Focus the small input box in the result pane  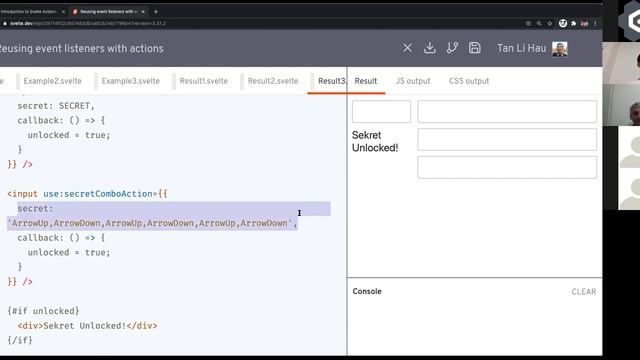click(x=381, y=111)
